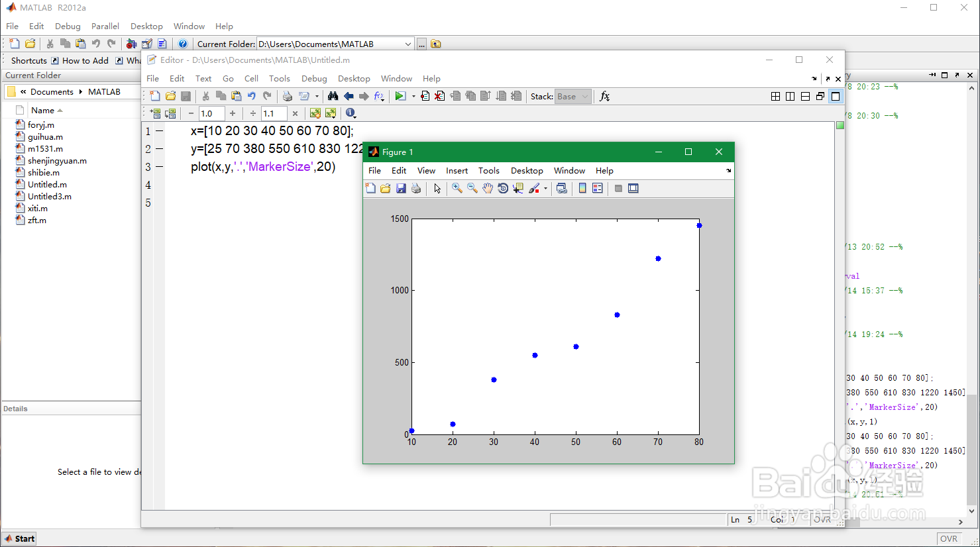Click Editor cell info icon

pos(351,113)
